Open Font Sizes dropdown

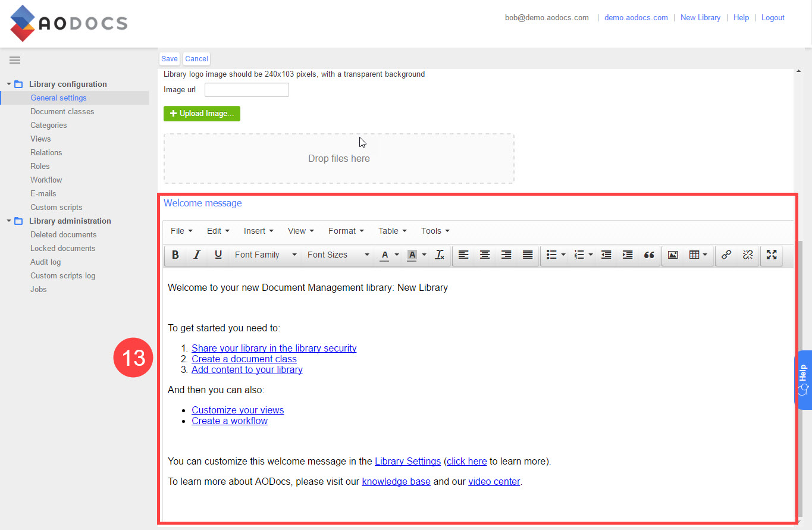(338, 255)
